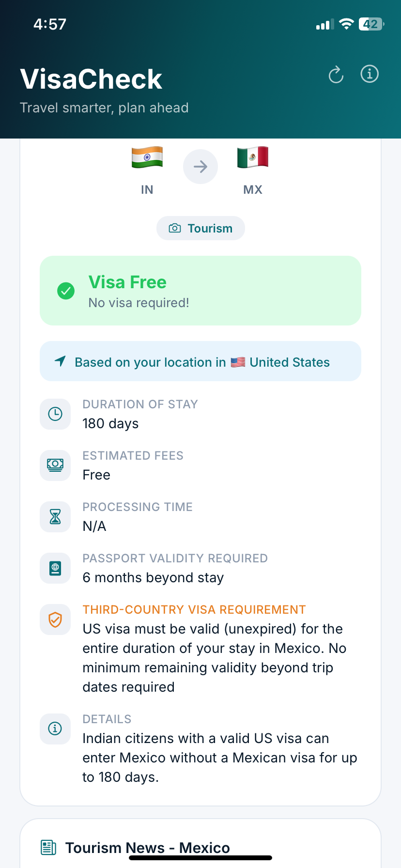Tap the India flag icon

[147, 157]
